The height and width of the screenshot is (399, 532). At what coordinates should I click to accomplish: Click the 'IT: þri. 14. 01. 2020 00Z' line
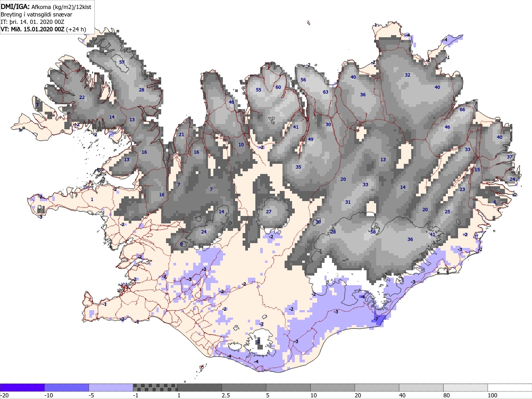[x=32, y=22]
